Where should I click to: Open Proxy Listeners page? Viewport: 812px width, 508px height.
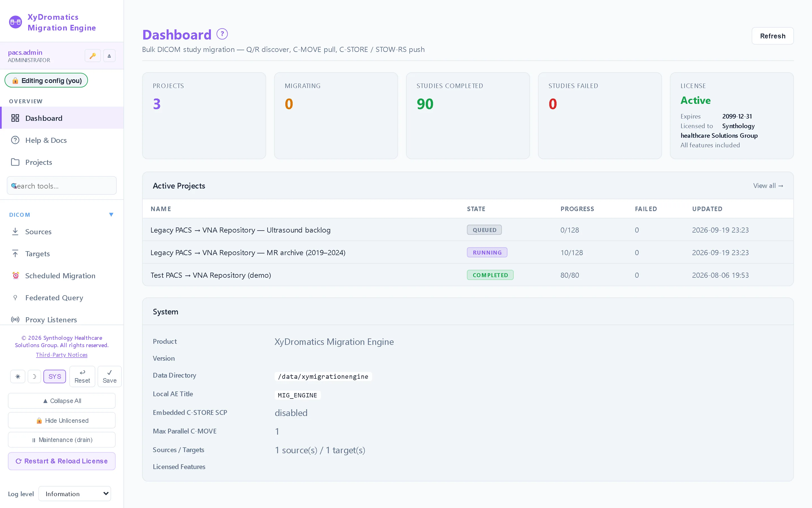tap(62, 319)
